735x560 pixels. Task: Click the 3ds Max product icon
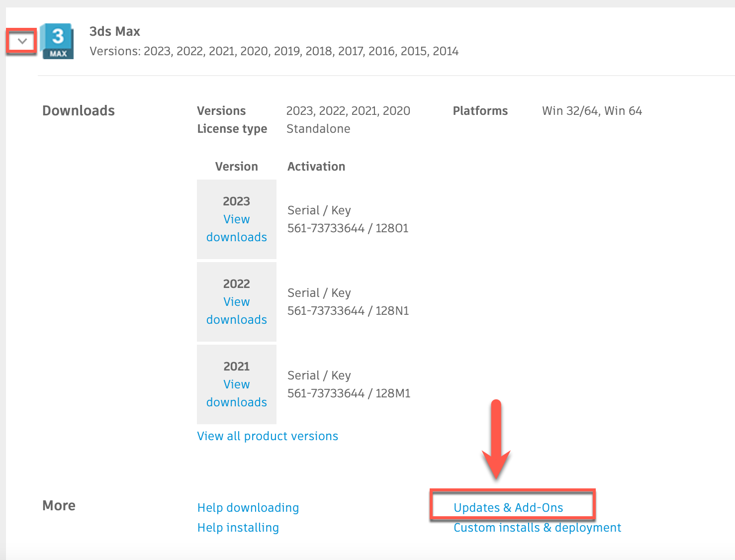pyautogui.click(x=57, y=41)
